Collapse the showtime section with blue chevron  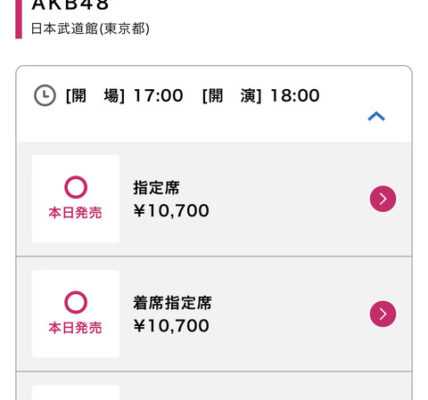click(x=376, y=116)
